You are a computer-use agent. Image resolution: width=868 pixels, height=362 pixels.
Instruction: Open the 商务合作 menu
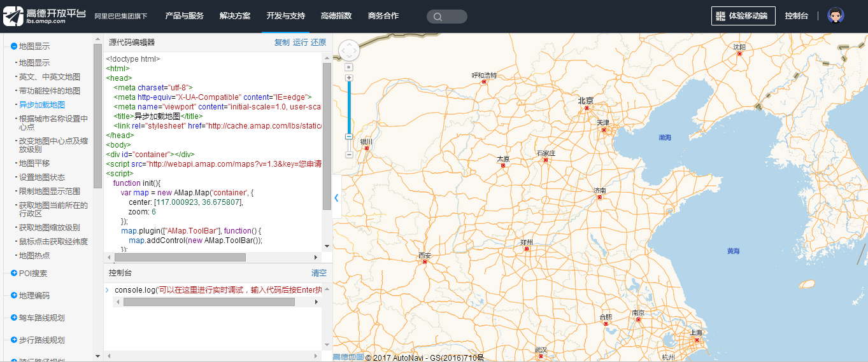383,16
